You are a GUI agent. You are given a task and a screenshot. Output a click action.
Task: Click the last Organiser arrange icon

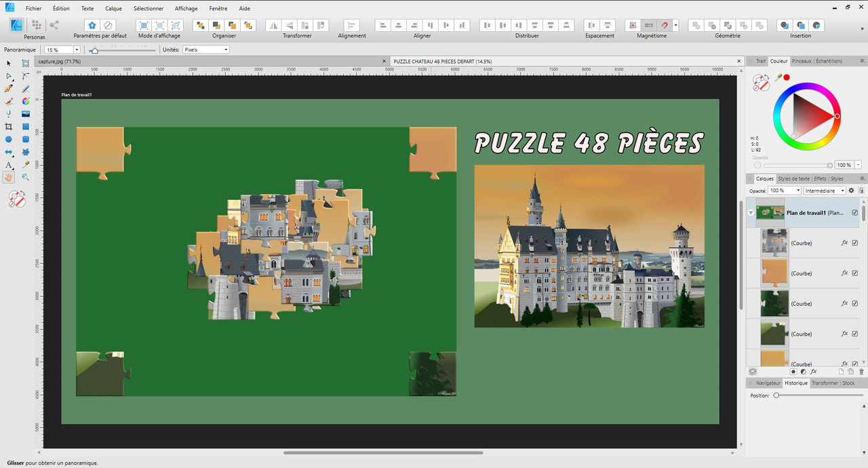pyautogui.click(x=248, y=25)
